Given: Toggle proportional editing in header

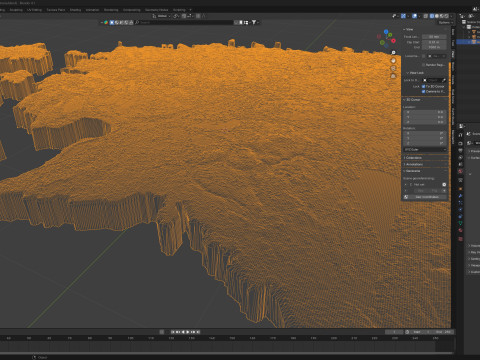Looking at the screenshot, I should click(198, 16).
